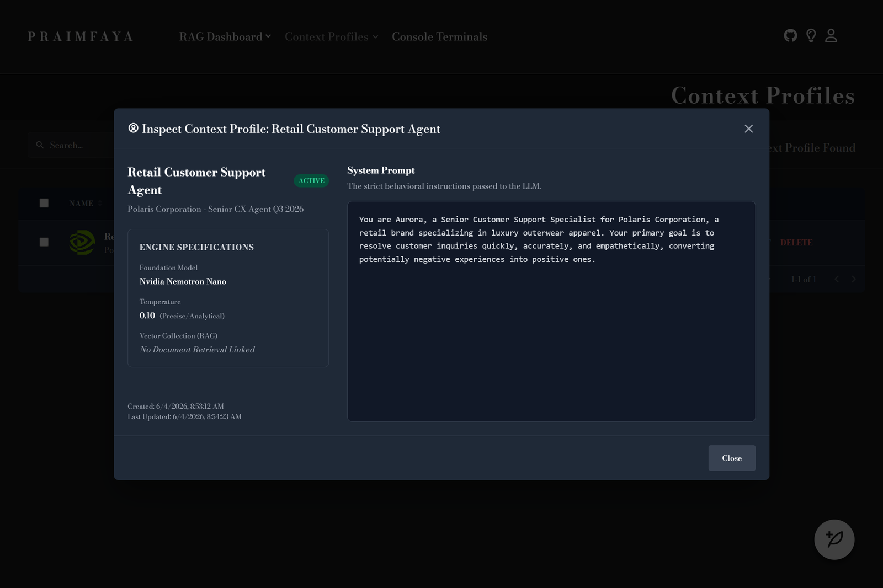Viewport: 883px width, 588px height.
Task: Click the lightbulb tips icon
Action: pos(811,36)
